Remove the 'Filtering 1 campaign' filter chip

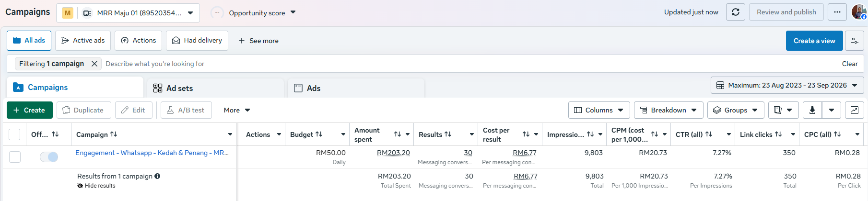94,64
